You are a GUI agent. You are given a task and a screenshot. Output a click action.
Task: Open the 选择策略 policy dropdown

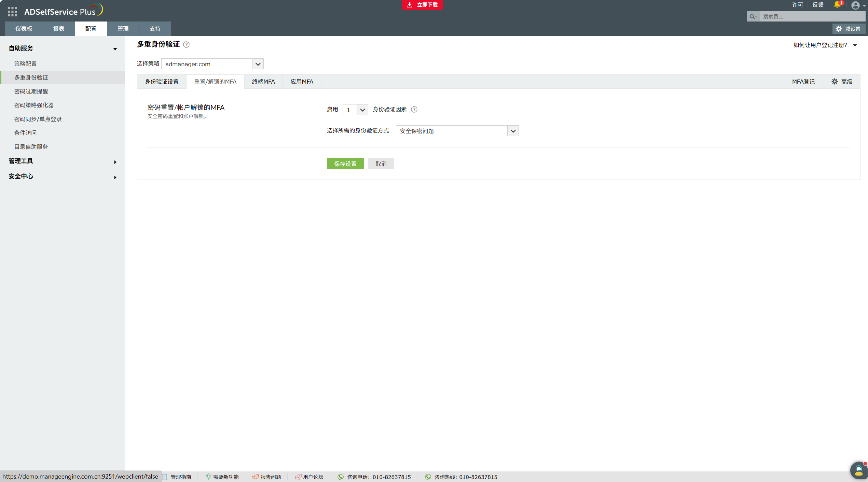click(x=258, y=64)
